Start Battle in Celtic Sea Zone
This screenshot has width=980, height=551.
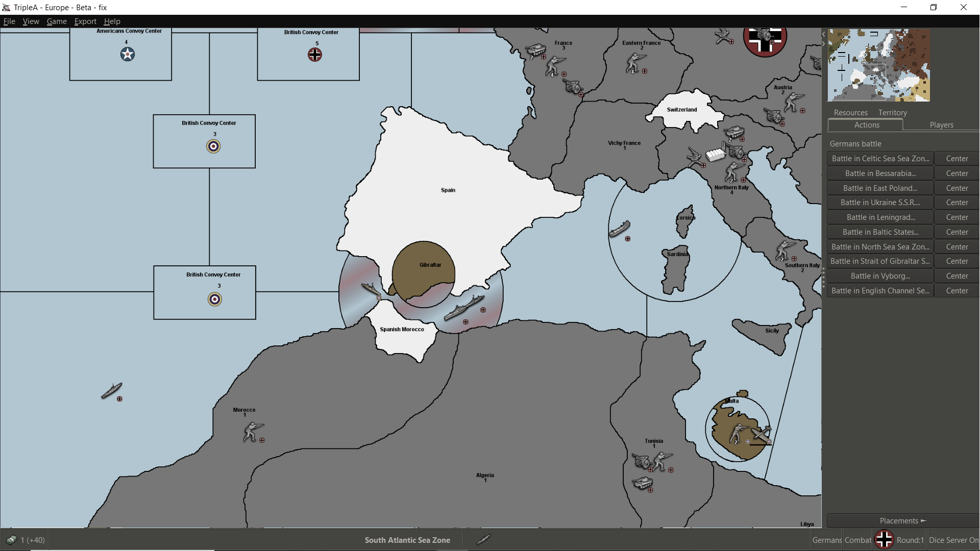click(880, 159)
